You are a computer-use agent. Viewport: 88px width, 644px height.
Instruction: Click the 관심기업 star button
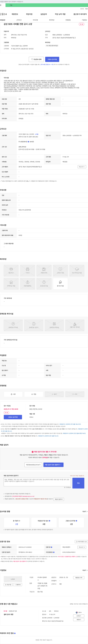8,585
